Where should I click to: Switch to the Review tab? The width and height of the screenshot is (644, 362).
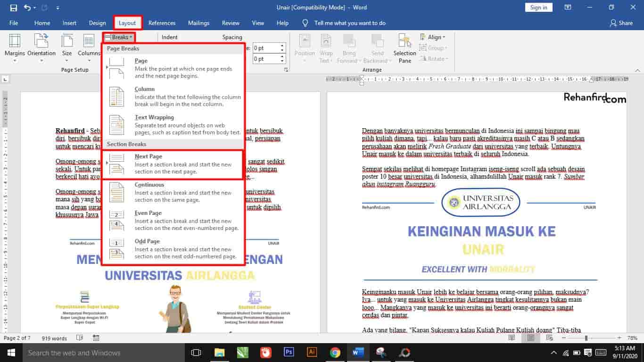(x=231, y=23)
